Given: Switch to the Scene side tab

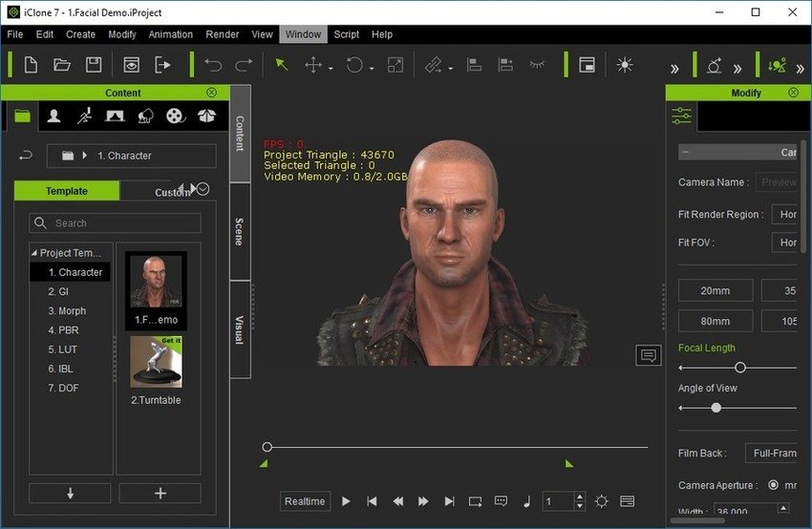Looking at the screenshot, I should pos(240,231).
